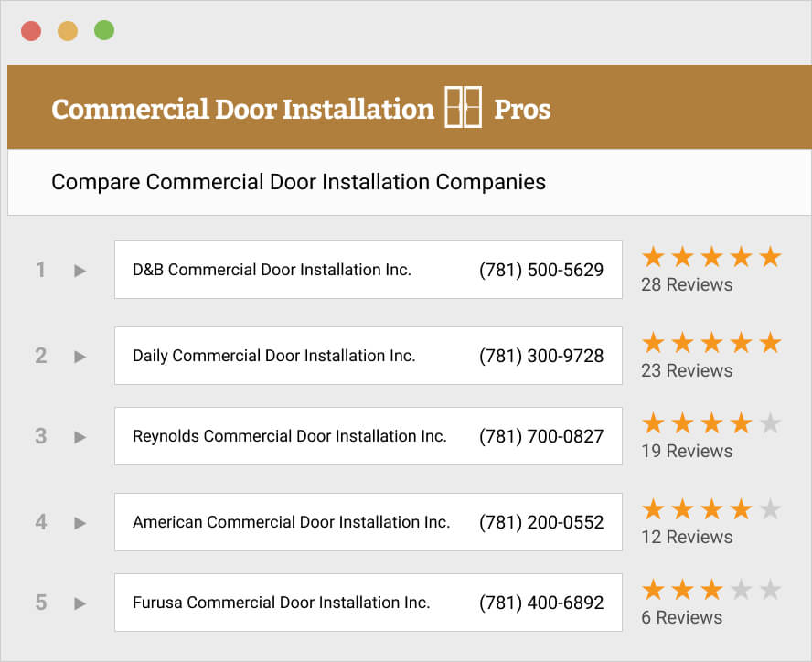This screenshot has width=812, height=662.
Task: Select the star rating beside Daily Commercial
Action: (711, 343)
